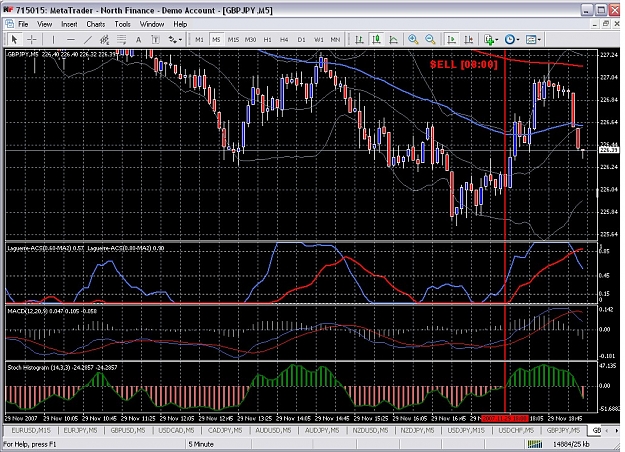
Task: Switch chart to H4 timeframe
Action: (284, 39)
